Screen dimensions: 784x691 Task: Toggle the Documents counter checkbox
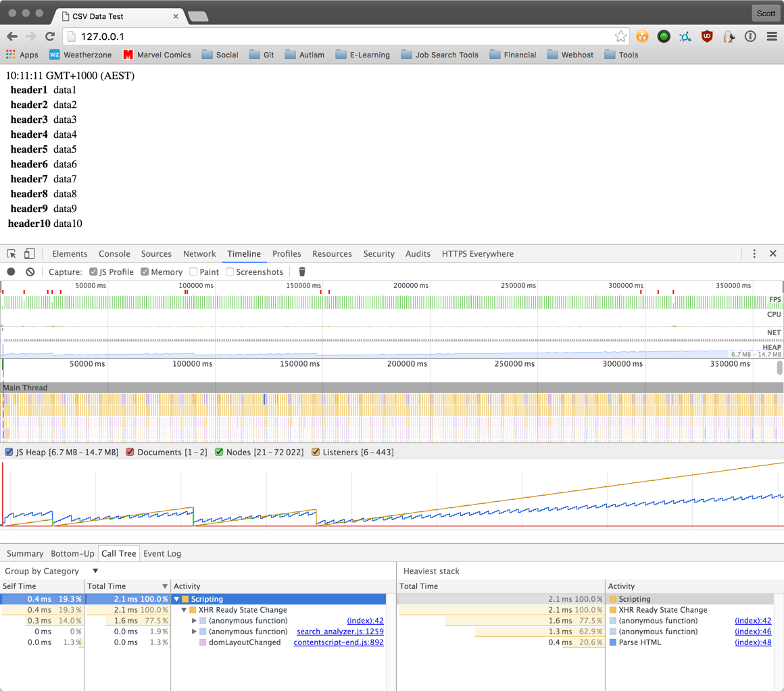click(130, 452)
